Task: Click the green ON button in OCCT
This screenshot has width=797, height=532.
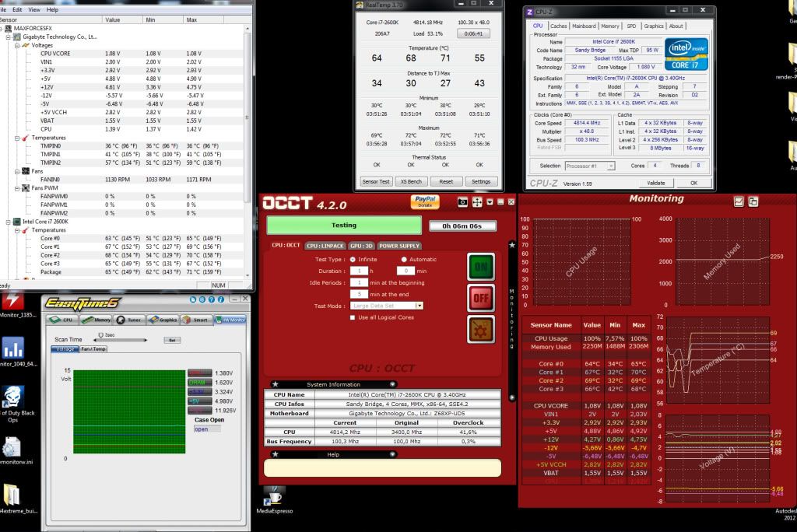Action: pos(480,266)
